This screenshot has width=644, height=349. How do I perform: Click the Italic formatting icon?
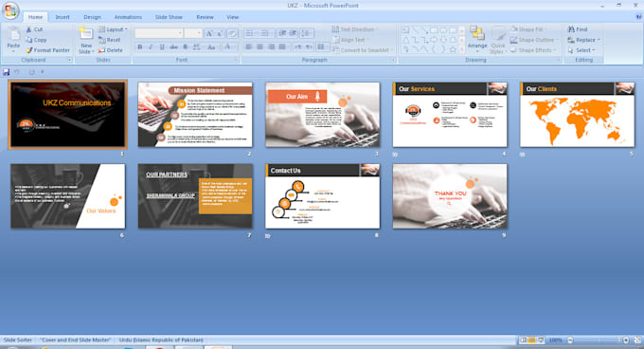click(152, 46)
